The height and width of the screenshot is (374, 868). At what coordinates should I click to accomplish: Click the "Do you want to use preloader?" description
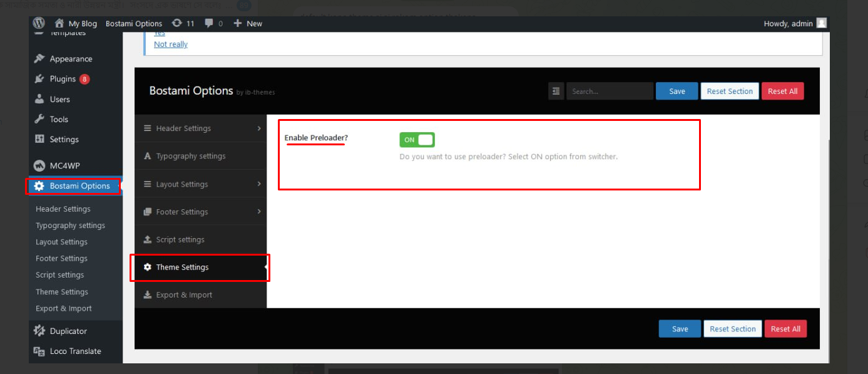coord(508,157)
